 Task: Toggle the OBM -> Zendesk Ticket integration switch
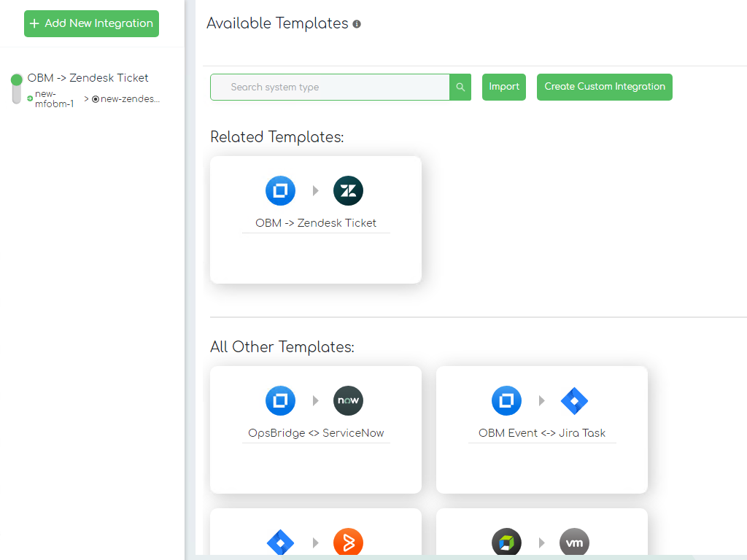point(17,88)
